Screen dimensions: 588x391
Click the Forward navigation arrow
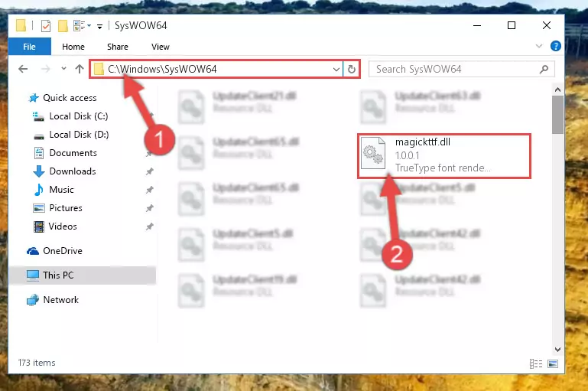[x=45, y=69]
